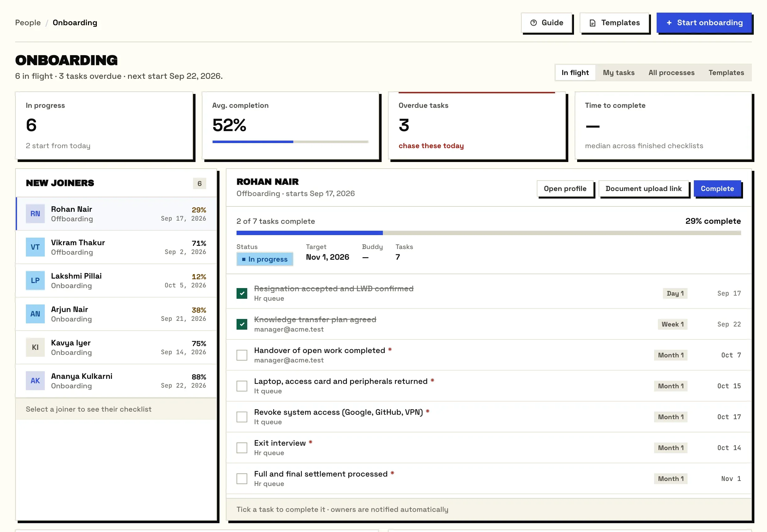The width and height of the screenshot is (767, 532).
Task: Click the 29% complete task progress bar
Action: pos(489,233)
